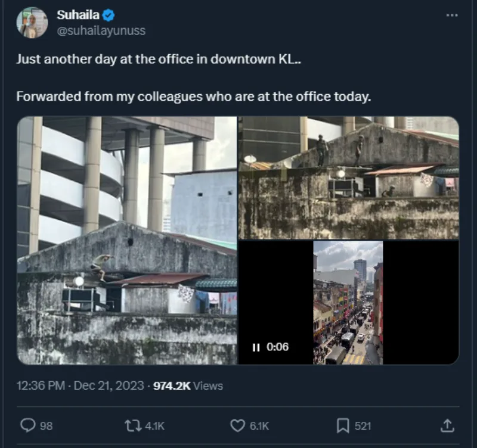Screen dimensions: 477x448
Task: View the 974.2K Views analytics
Action: point(188,385)
